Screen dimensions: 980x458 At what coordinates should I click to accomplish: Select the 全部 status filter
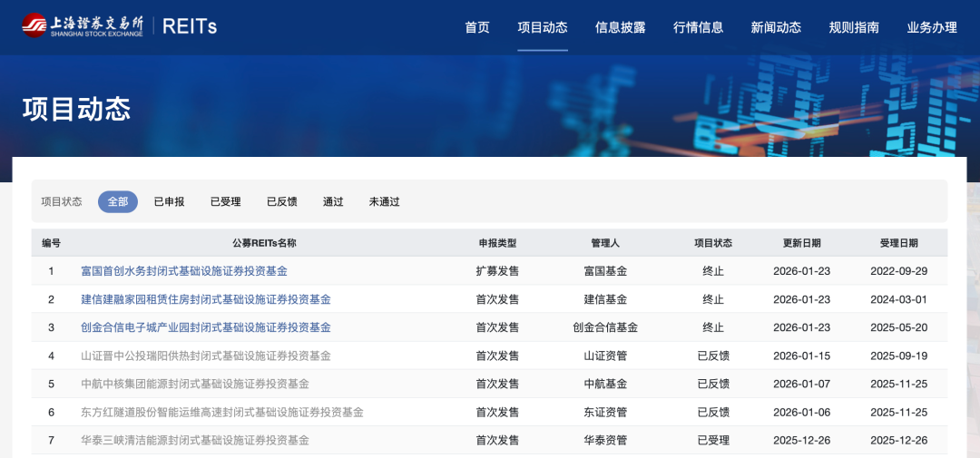tap(118, 201)
